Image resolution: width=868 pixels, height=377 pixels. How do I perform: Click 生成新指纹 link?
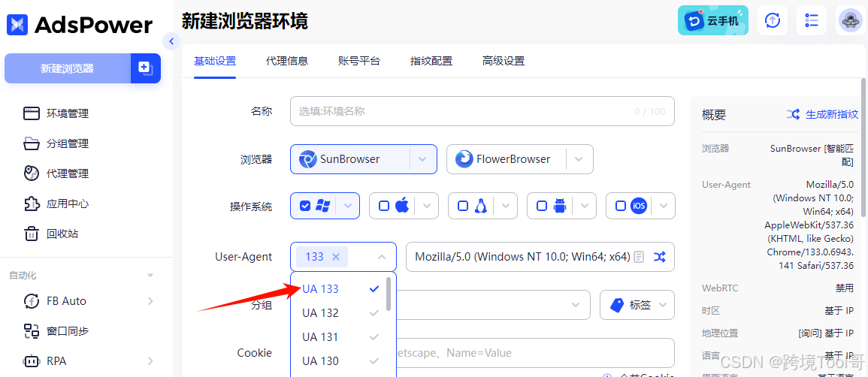coord(832,114)
